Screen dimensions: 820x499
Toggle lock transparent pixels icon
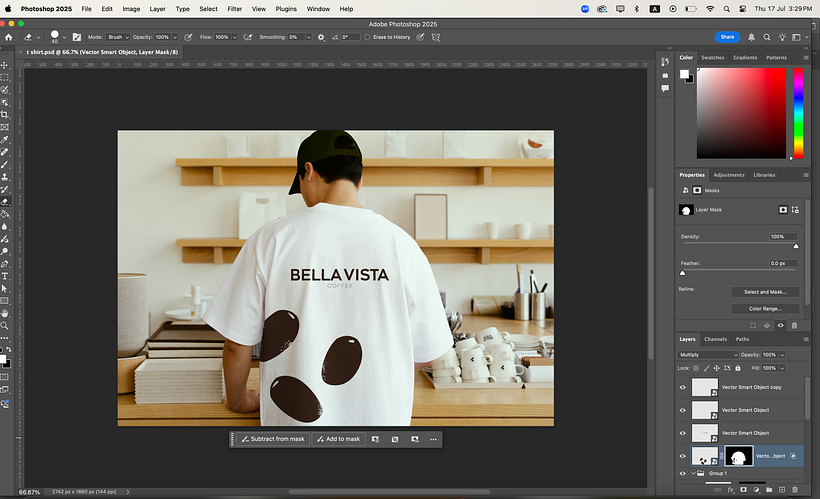point(696,368)
